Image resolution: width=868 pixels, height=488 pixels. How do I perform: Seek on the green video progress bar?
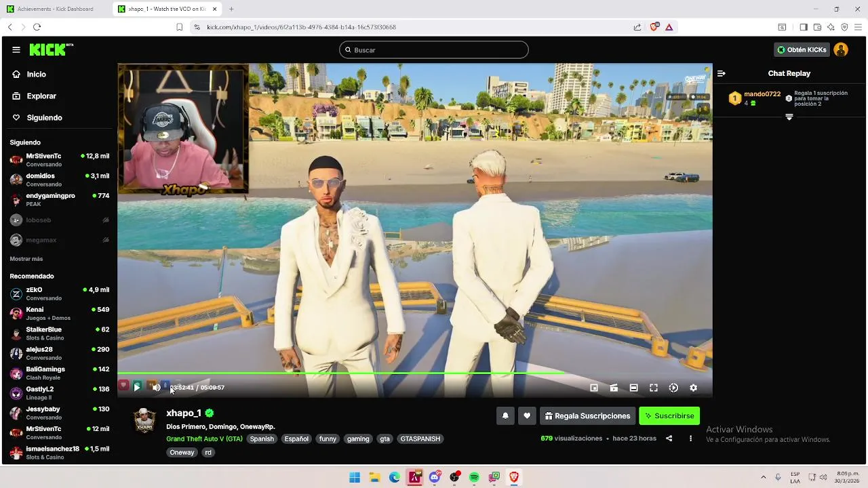[x=414, y=373]
